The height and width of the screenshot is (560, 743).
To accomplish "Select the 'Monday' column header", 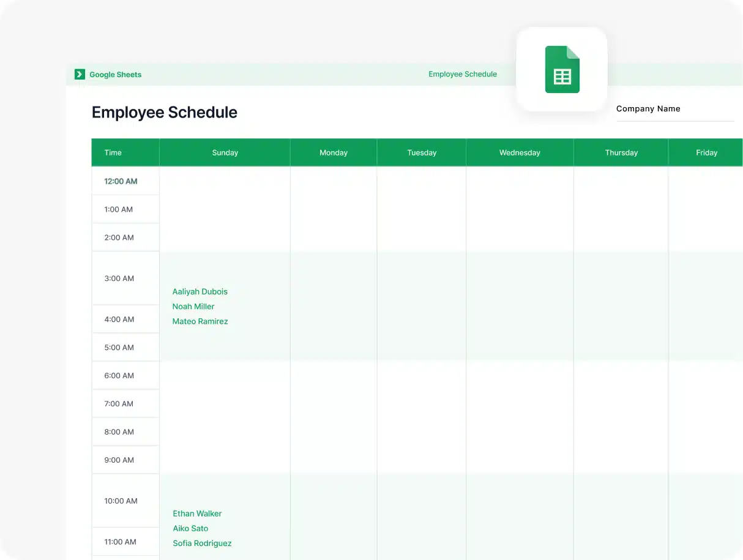I will coord(334,152).
